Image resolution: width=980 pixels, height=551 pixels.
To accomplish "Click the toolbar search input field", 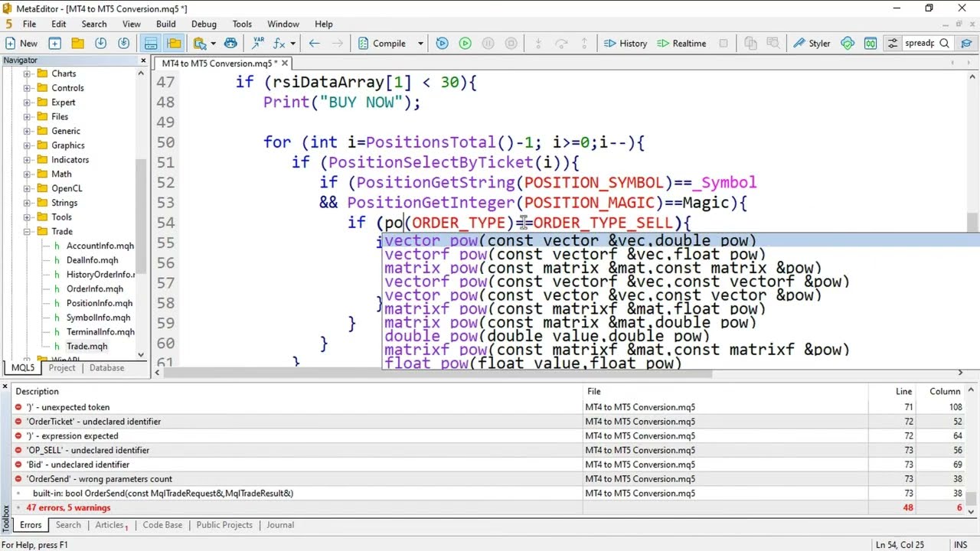I will coord(920,44).
